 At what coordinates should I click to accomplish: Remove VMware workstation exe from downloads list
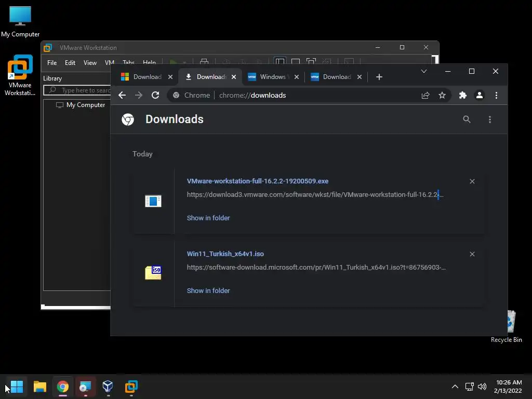tap(472, 181)
